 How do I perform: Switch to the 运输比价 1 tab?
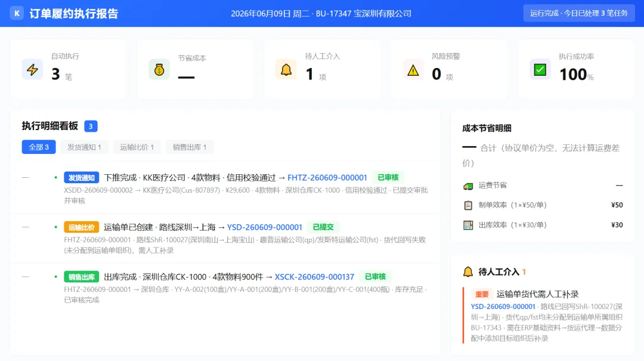(137, 147)
